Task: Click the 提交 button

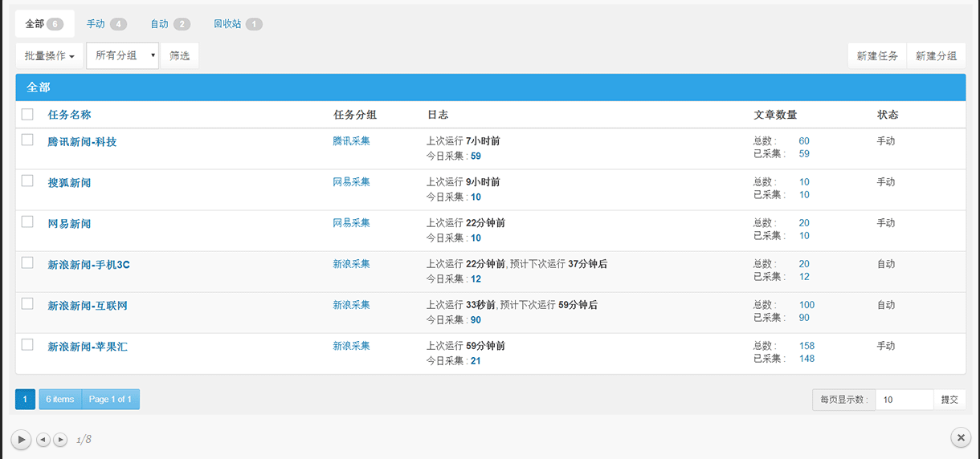Action: [949, 399]
